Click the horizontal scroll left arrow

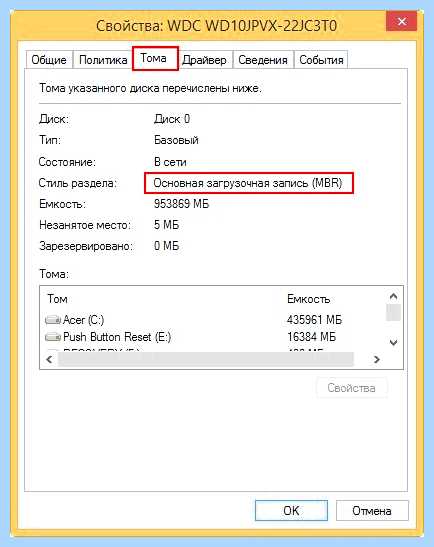point(49,359)
